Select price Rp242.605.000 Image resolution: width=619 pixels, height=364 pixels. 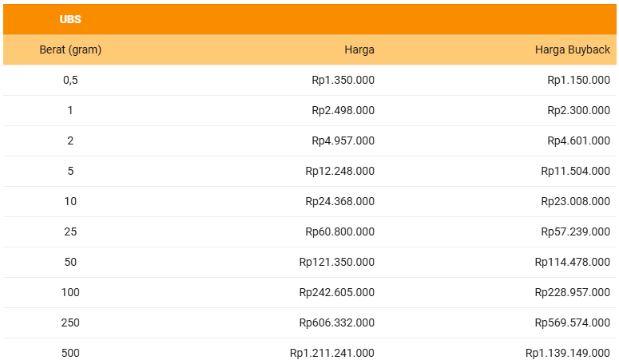(x=336, y=292)
